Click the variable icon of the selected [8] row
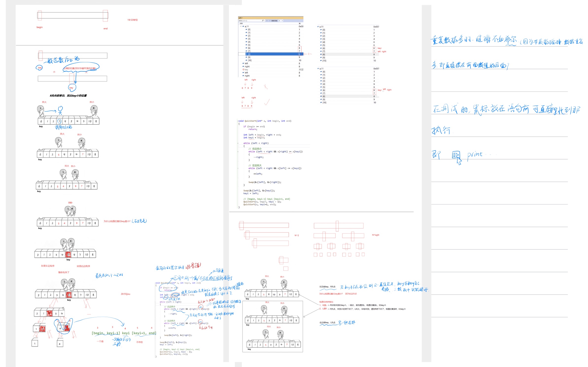The image size is (588, 367). [246, 54]
